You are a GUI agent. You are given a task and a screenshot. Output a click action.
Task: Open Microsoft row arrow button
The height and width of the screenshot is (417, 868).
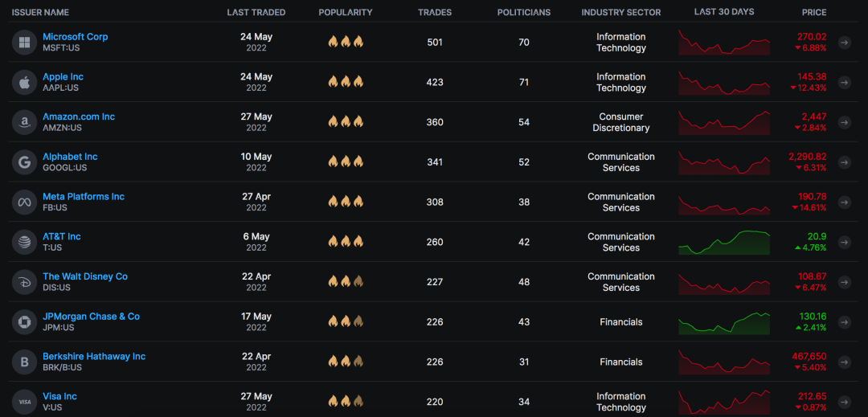[844, 43]
